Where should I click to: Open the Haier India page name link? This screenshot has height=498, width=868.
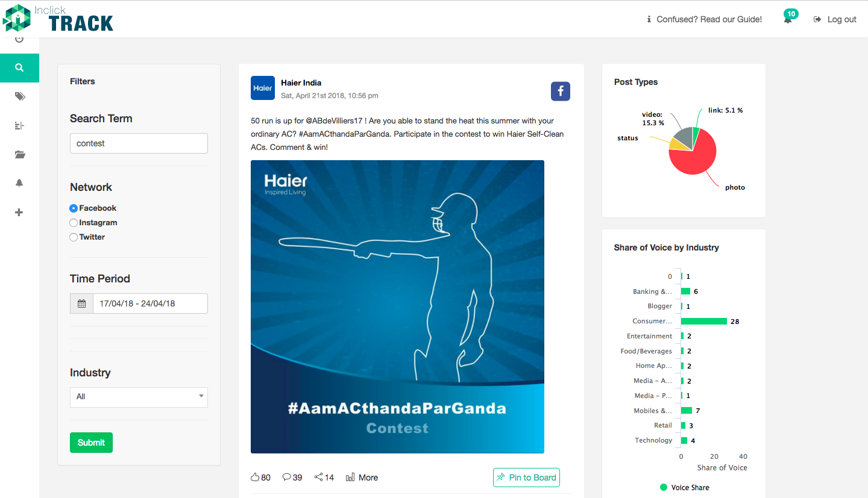point(301,83)
